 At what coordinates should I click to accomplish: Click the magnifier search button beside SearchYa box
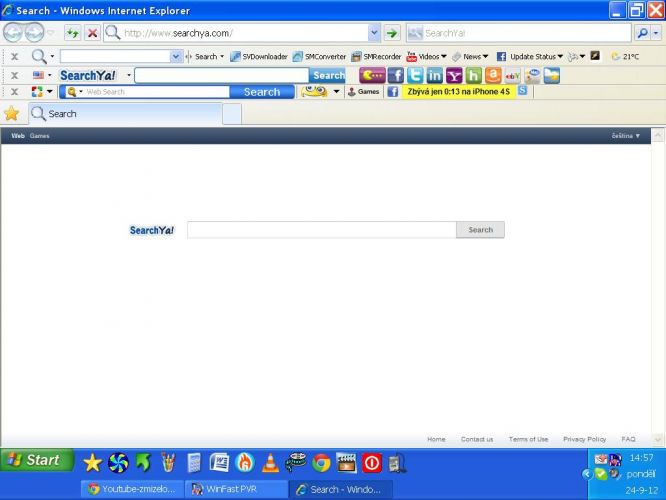[x=643, y=33]
